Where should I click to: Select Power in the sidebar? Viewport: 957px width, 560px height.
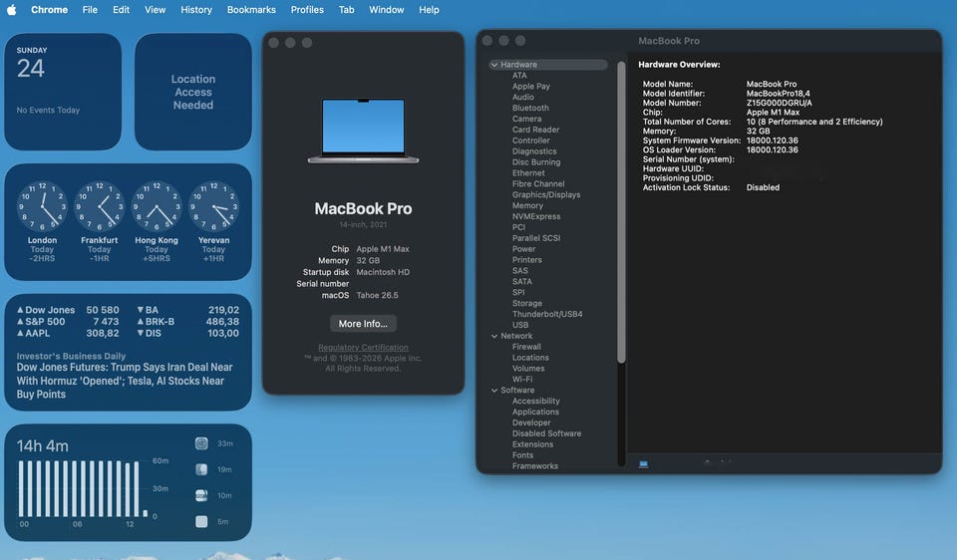click(x=523, y=249)
